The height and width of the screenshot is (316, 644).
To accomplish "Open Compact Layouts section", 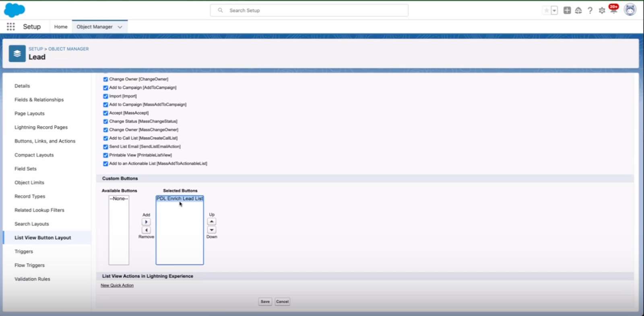I will 34,155.
